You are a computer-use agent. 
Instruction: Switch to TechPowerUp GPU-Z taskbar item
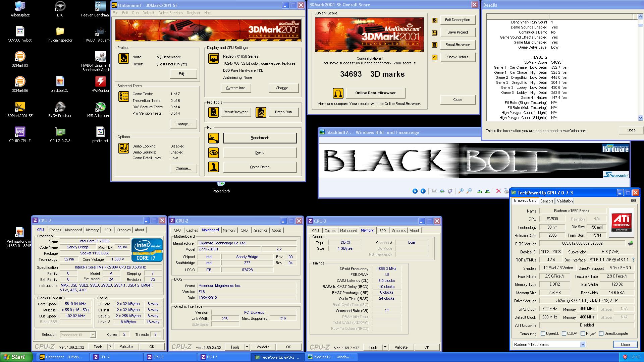click(x=277, y=357)
